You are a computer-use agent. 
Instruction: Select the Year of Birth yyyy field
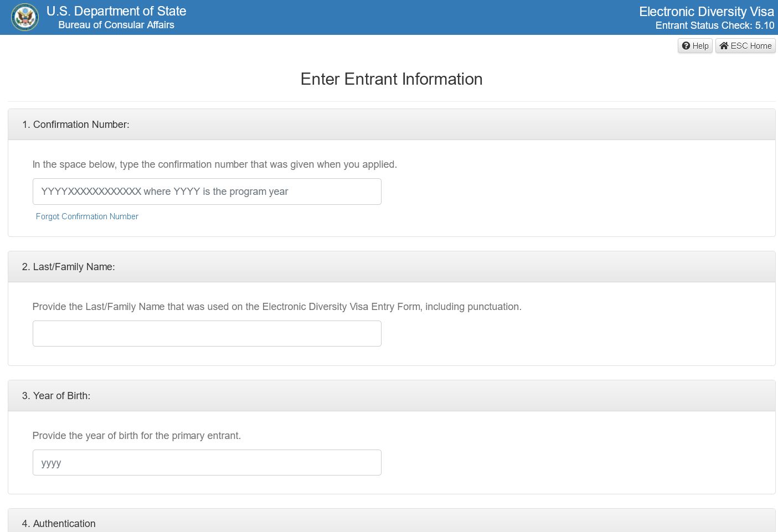point(207,463)
